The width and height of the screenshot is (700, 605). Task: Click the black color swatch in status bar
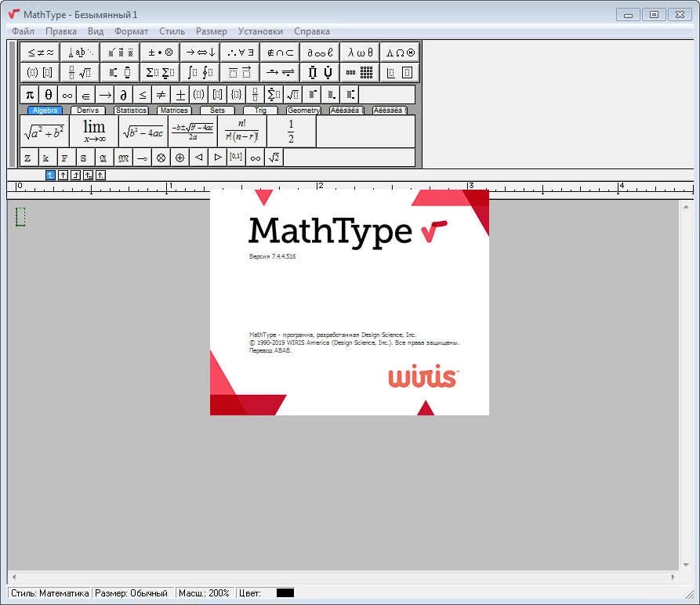point(285,593)
